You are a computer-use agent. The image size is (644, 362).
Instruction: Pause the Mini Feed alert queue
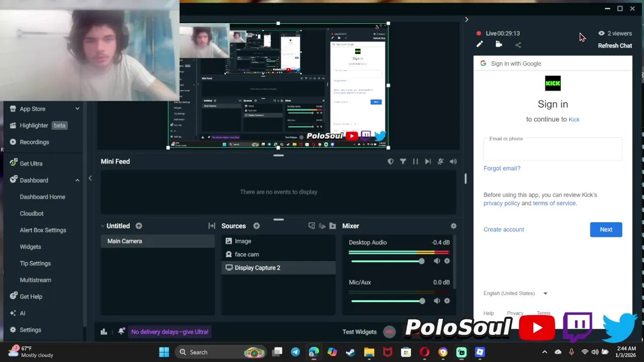[x=416, y=161]
